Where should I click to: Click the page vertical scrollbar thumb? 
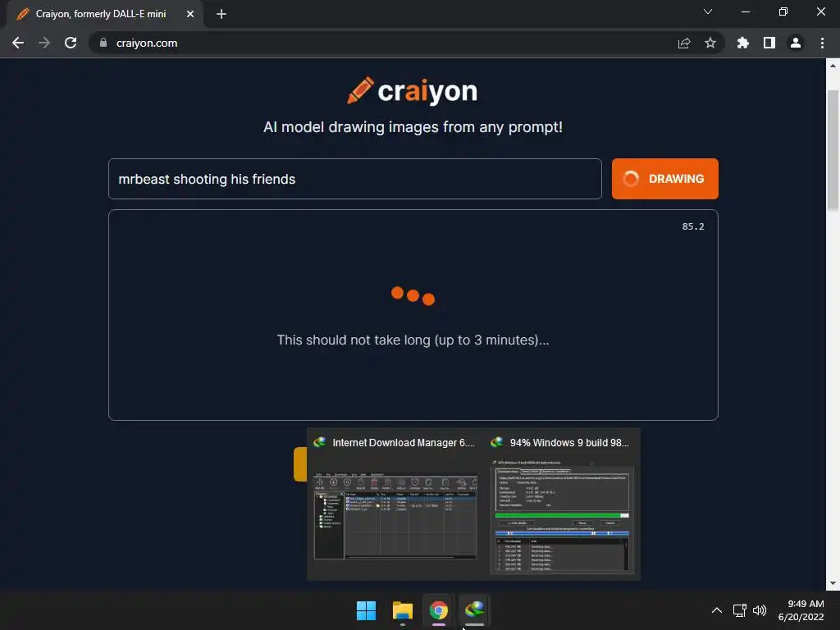coord(833,150)
